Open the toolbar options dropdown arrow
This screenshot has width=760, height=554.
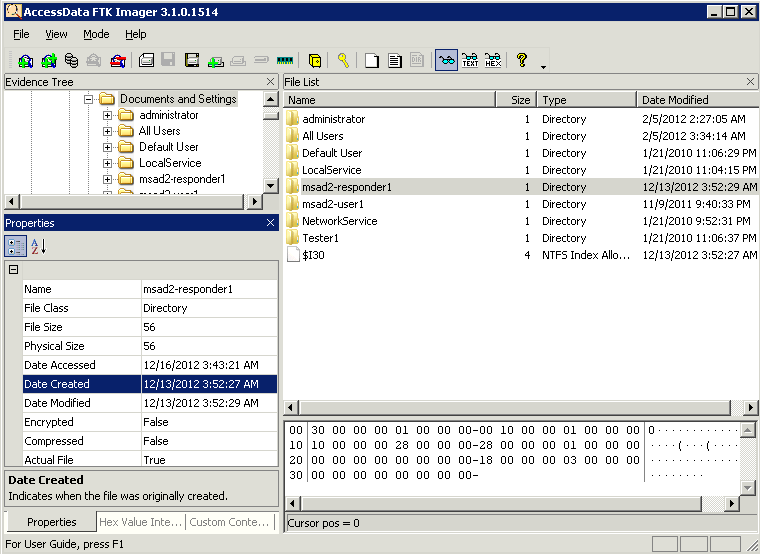(543, 67)
